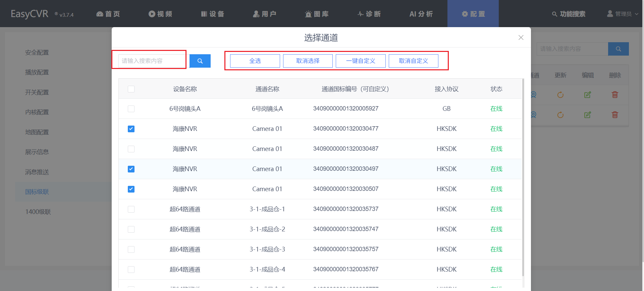Close the 选择通道 dialog with X

[x=521, y=38]
